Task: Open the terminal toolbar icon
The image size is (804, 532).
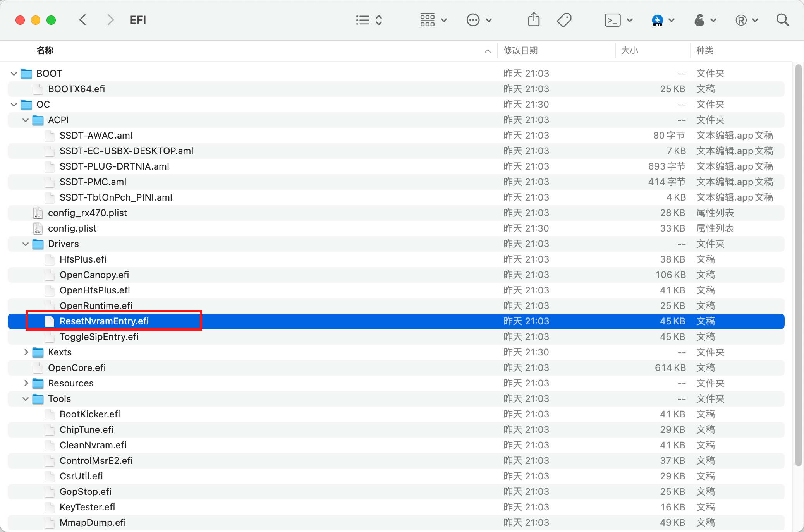Action: tap(612, 20)
